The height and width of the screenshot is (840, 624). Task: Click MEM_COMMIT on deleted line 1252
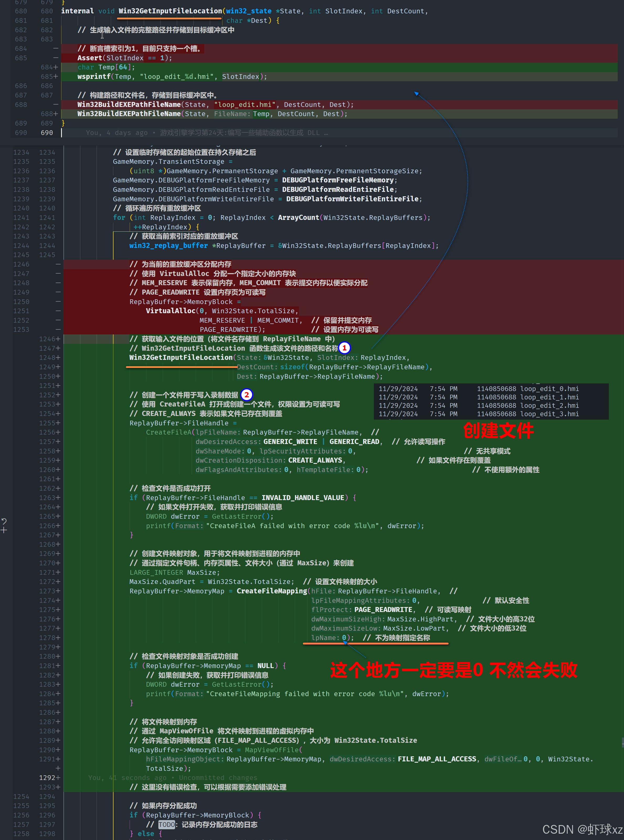[278, 320]
